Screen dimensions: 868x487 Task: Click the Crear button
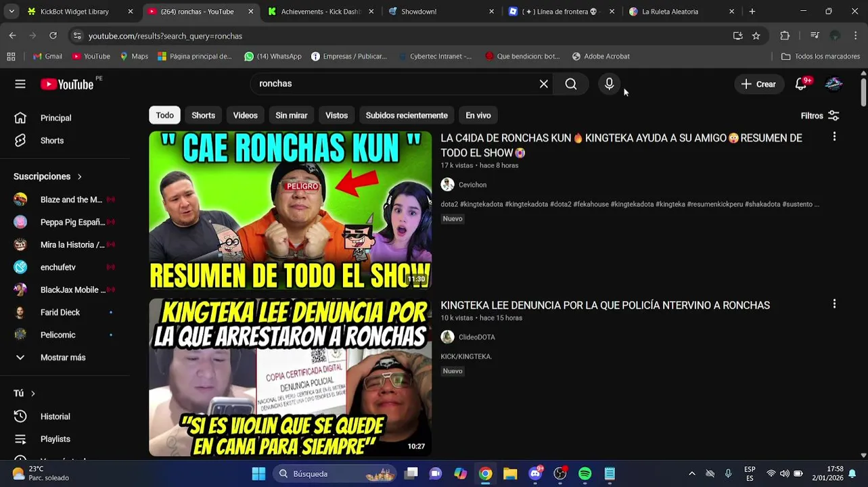tap(758, 84)
